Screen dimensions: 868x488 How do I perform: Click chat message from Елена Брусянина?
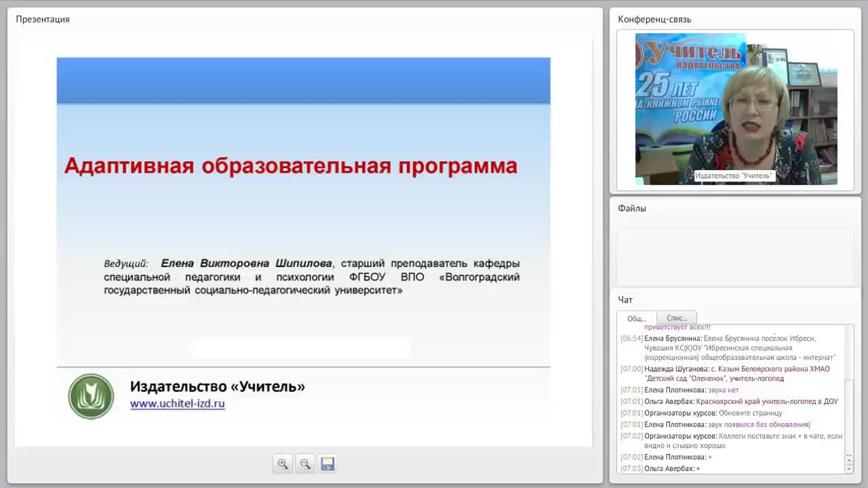point(731,348)
